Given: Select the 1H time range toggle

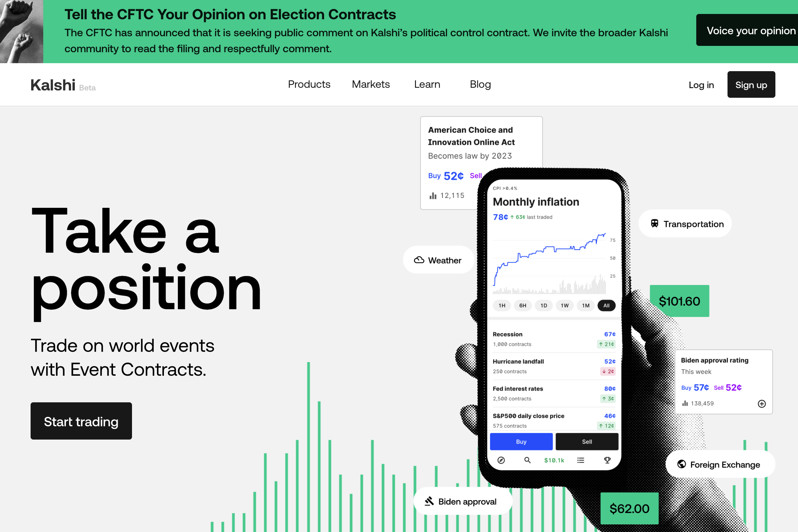Looking at the screenshot, I should point(502,306).
